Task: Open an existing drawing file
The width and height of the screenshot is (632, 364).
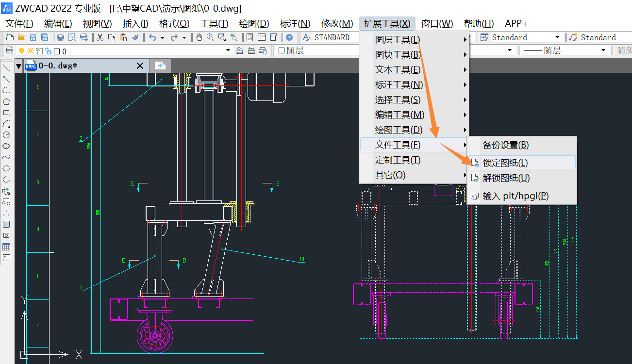Action: tap(21, 37)
